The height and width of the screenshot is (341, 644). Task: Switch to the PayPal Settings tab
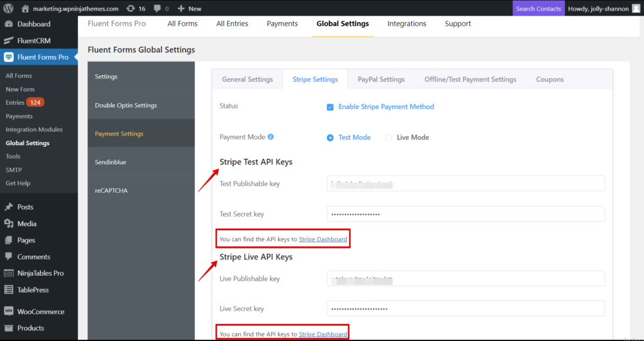tap(381, 79)
